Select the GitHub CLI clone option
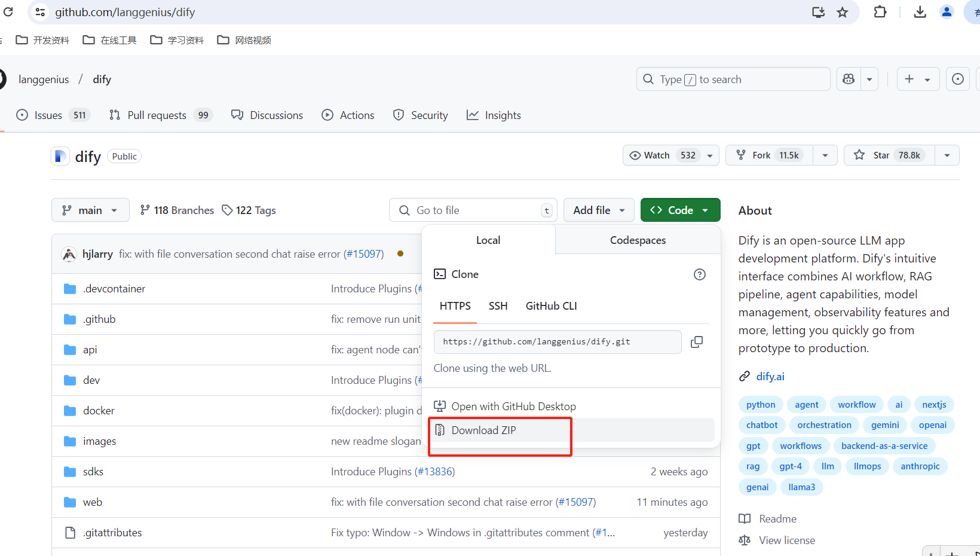The height and width of the screenshot is (556, 980). pyautogui.click(x=552, y=306)
